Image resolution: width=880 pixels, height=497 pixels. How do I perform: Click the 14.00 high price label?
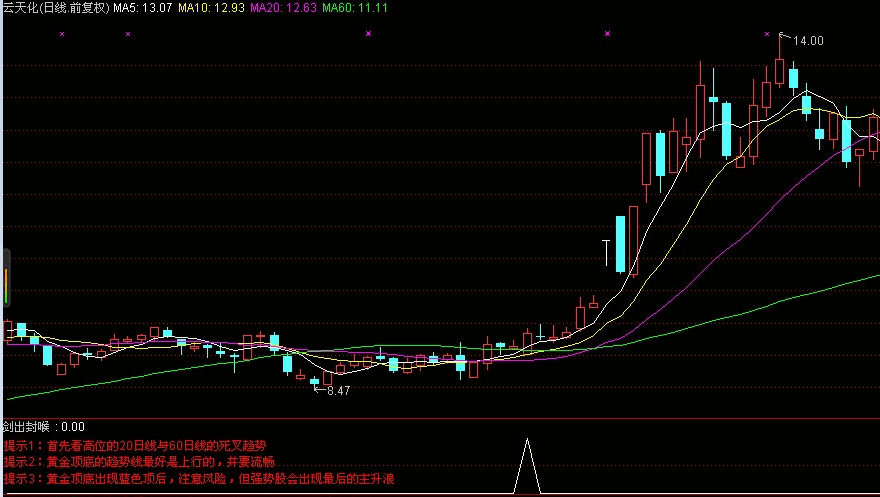[x=808, y=41]
